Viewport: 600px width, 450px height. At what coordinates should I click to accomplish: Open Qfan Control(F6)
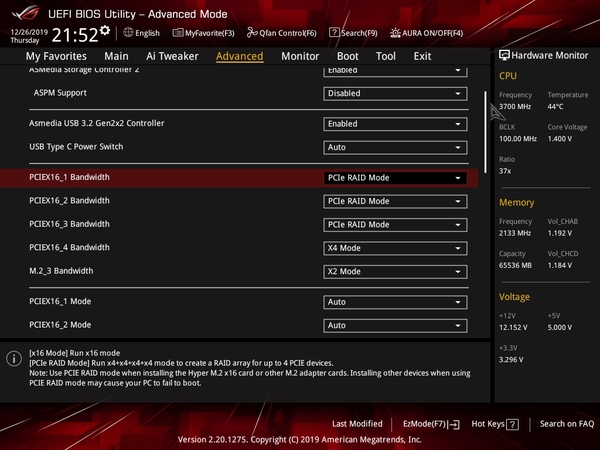[282, 33]
